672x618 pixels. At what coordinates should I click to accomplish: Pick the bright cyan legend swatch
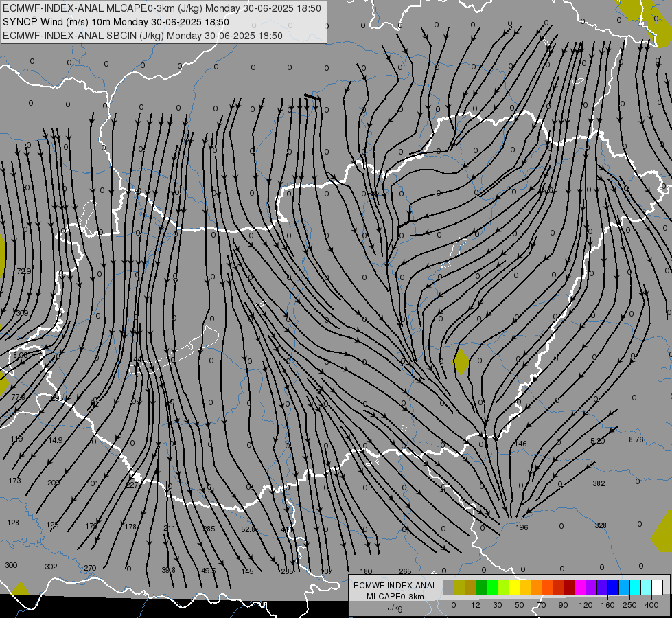pyautogui.click(x=636, y=587)
